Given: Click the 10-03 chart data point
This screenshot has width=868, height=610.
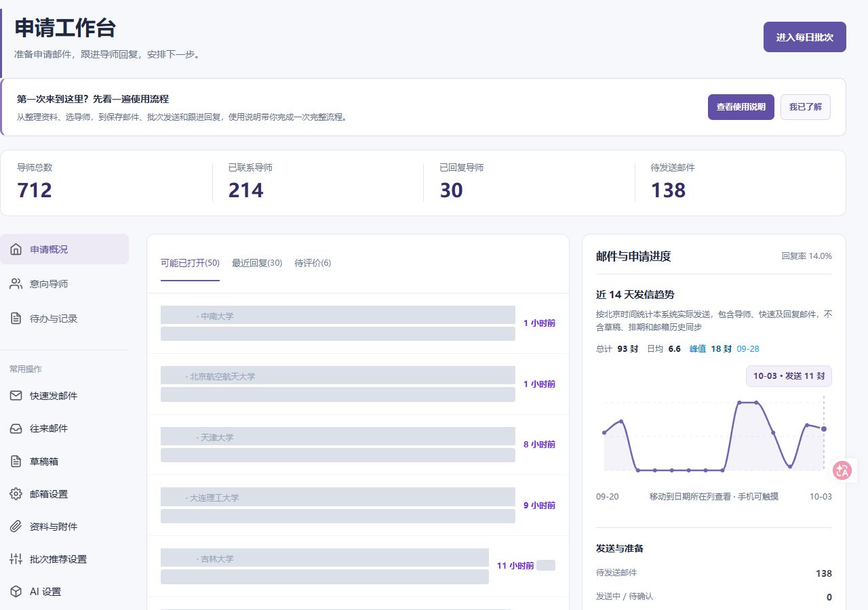Looking at the screenshot, I should (824, 429).
